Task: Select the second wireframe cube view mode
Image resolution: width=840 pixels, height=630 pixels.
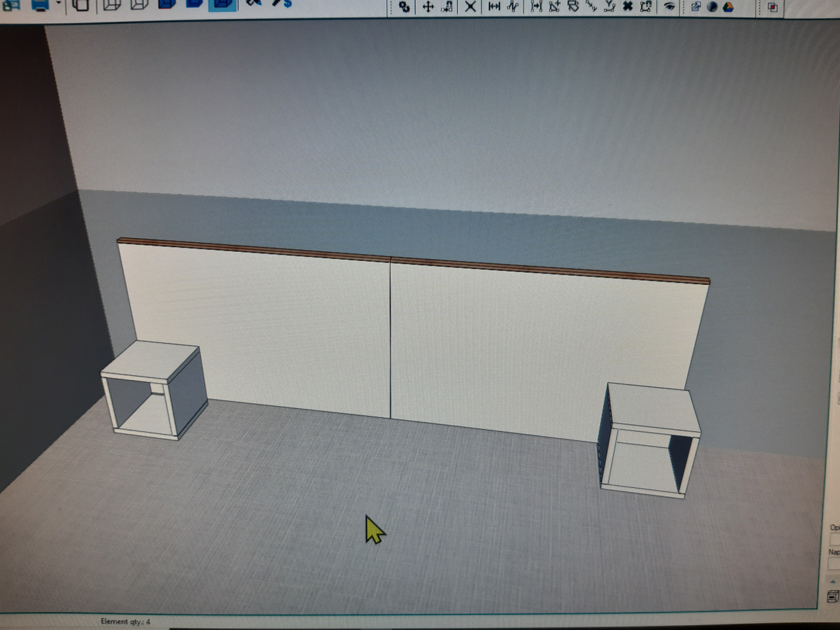Action: 139,4
